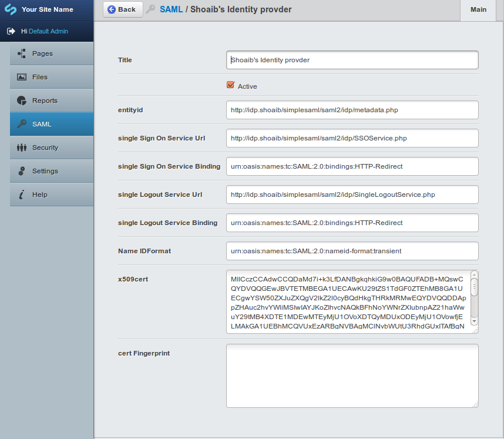Image resolution: width=504 pixels, height=439 pixels.
Task: Follow the SAML breadcrumb link
Action: pos(172,9)
